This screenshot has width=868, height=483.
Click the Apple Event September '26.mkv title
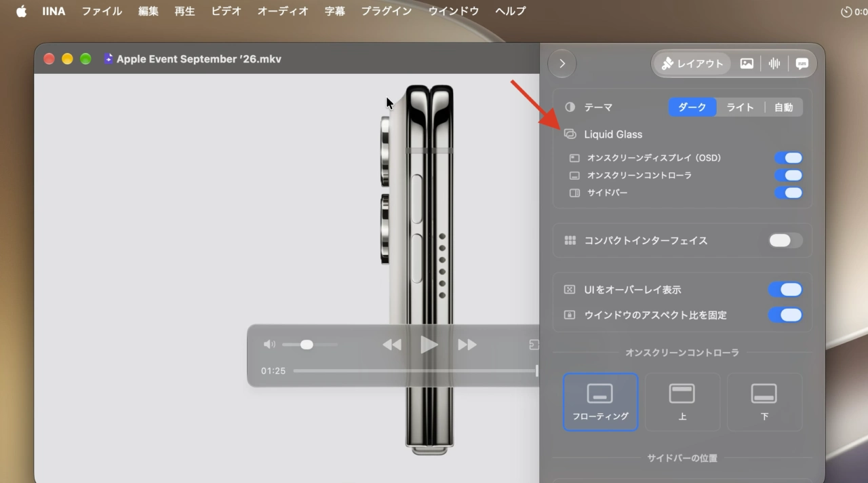pos(199,59)
